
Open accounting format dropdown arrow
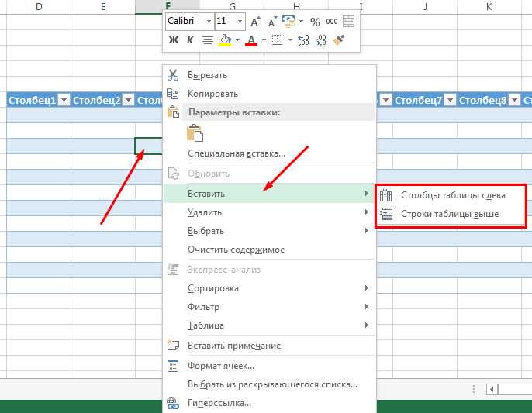pyautogui.click(x=301, y=22)
